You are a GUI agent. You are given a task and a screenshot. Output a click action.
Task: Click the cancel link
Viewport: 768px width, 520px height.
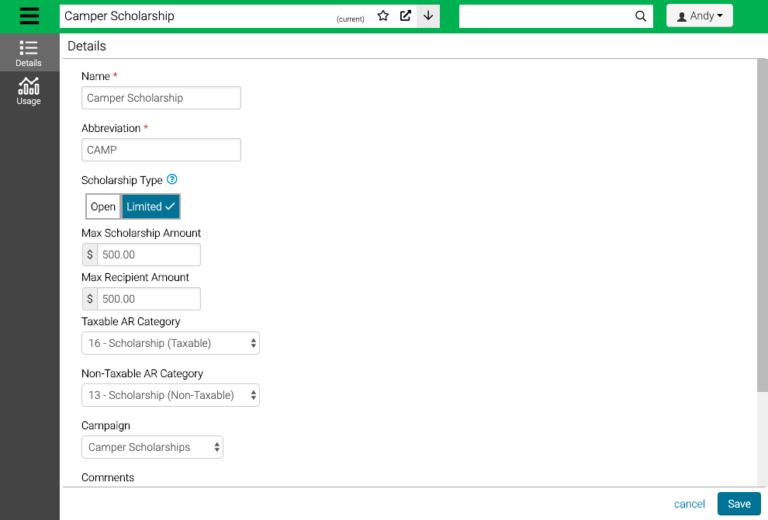click(x=689, y=504)
